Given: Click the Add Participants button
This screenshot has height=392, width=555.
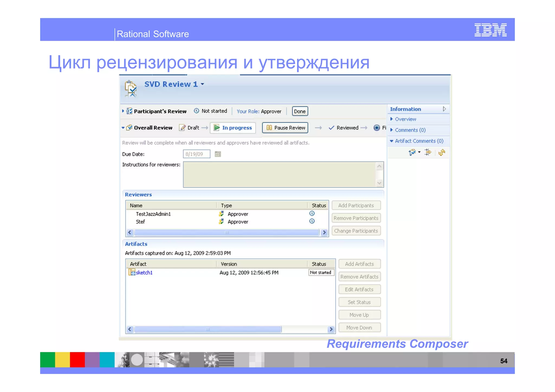Looking at the screenshot, I should (356, 205).
